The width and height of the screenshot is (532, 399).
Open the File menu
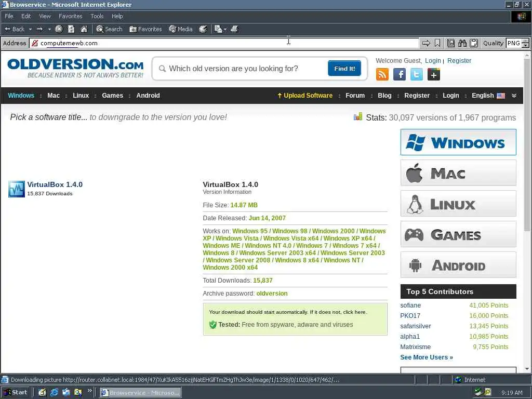[x=9, y=16]
